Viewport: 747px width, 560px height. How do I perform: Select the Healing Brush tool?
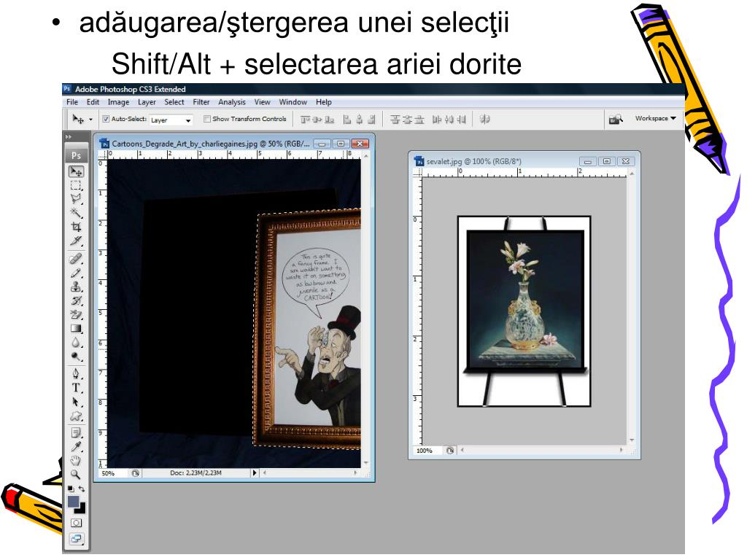click(x=76, y=259)
